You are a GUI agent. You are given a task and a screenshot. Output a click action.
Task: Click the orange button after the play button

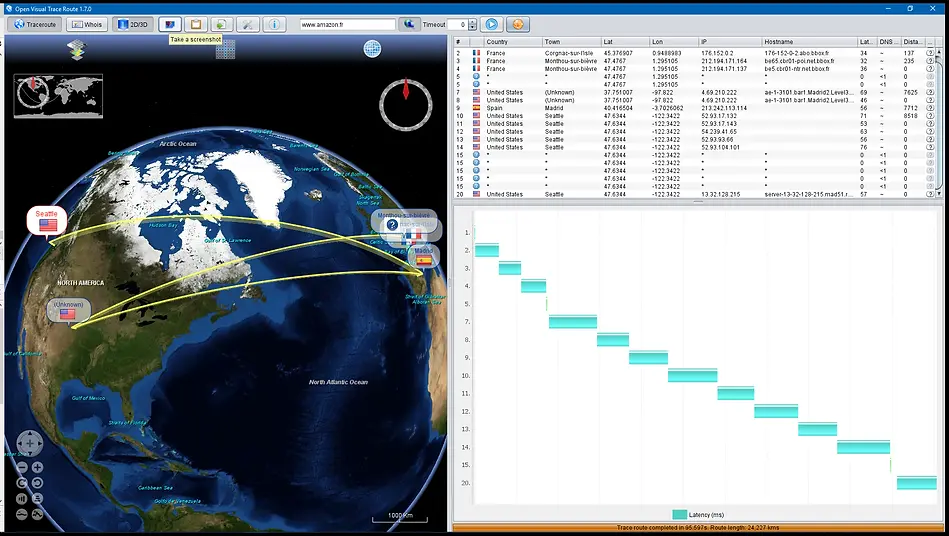[x=517, y=24]
